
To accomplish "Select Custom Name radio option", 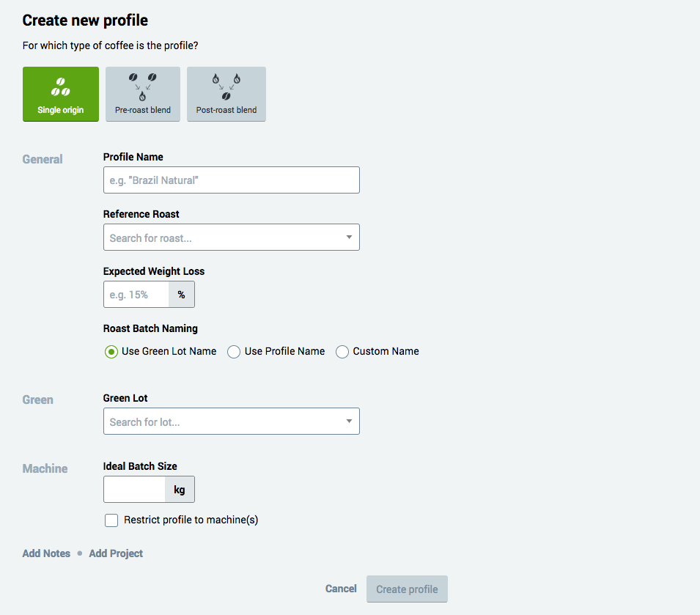I will click(342, 352).
